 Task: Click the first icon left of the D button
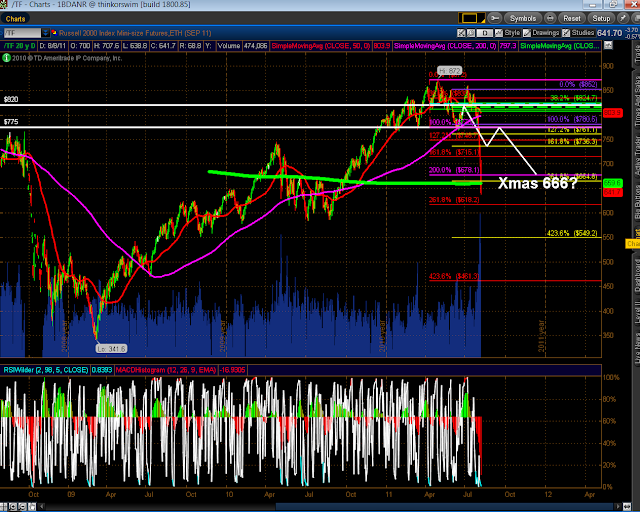[x=461, y=33]
